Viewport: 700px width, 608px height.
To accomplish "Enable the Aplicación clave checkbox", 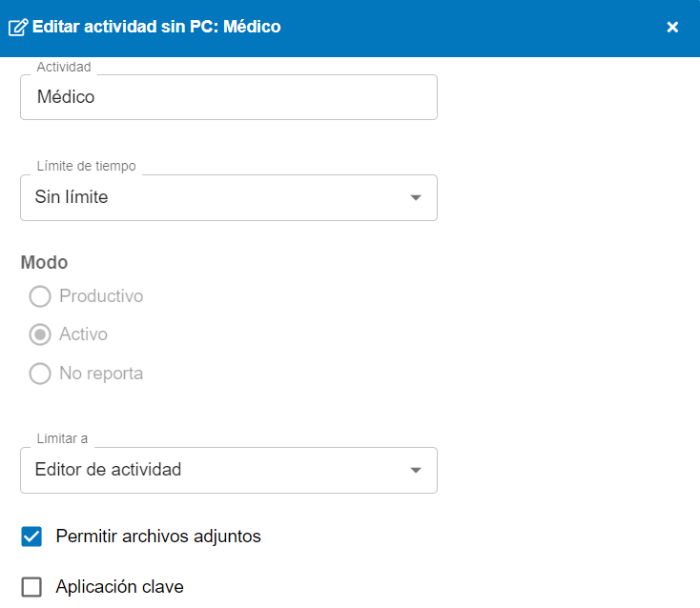I will (x=32, y=587).
